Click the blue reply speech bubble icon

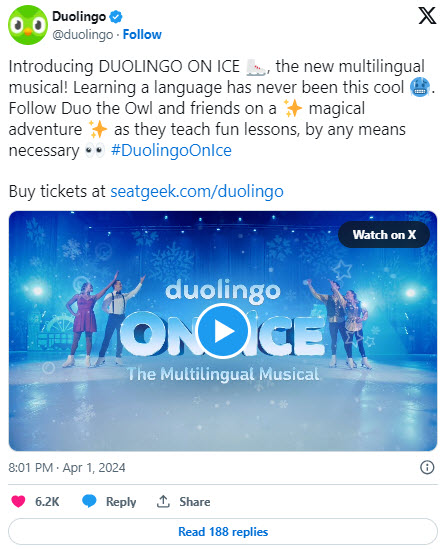[89, 501]
